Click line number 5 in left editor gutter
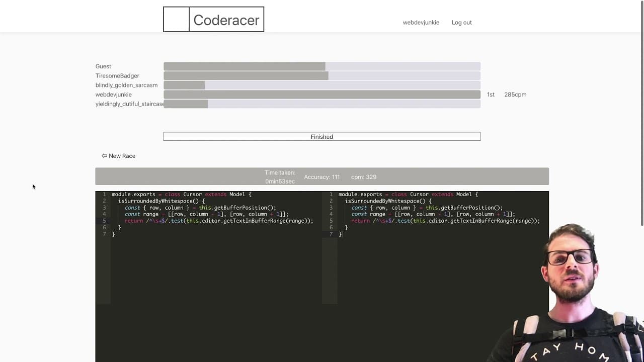Screen dimensions: 644x362 click(104, 221)
